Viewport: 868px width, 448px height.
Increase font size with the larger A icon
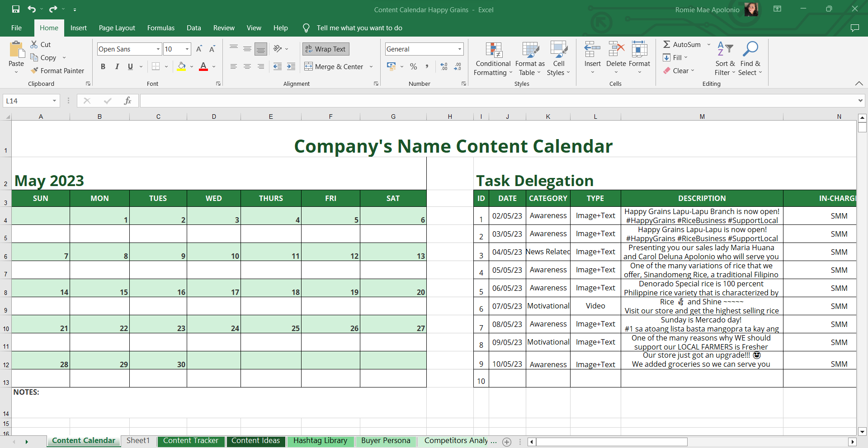tap(199, 49)
